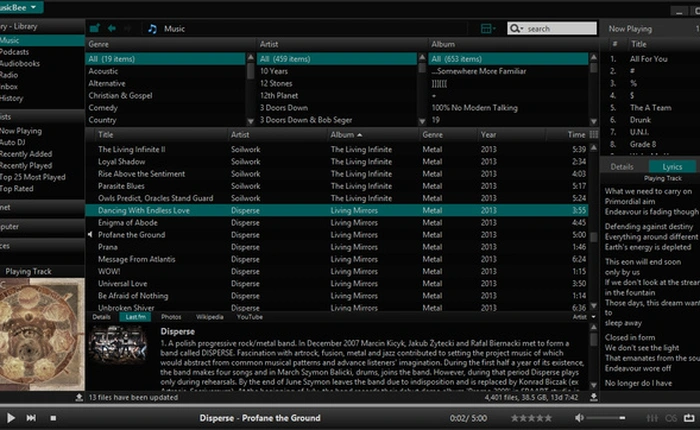Skip to next track button

31,417
